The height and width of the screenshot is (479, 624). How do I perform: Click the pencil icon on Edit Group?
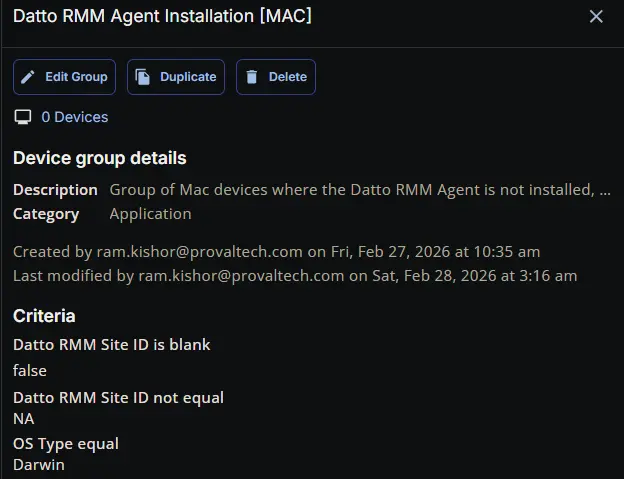pos(28,77)
